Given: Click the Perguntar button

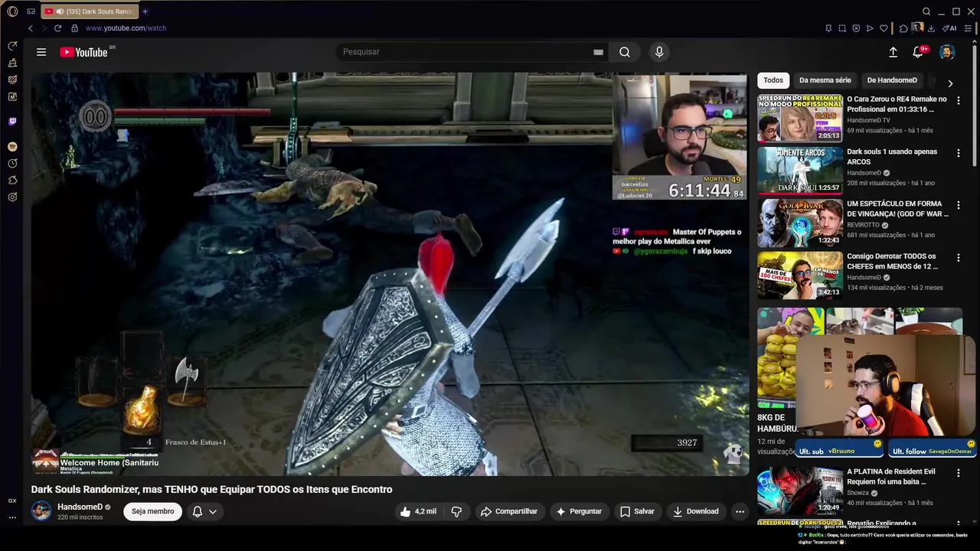Looking at the screenshot, I should click(579, 511).
